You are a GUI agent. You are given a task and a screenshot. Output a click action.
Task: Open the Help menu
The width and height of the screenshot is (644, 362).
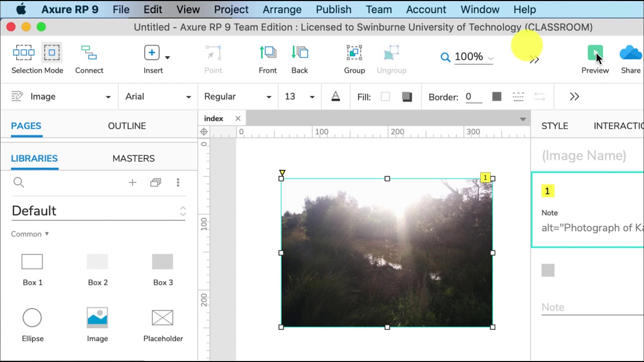[x=525, y=10]
